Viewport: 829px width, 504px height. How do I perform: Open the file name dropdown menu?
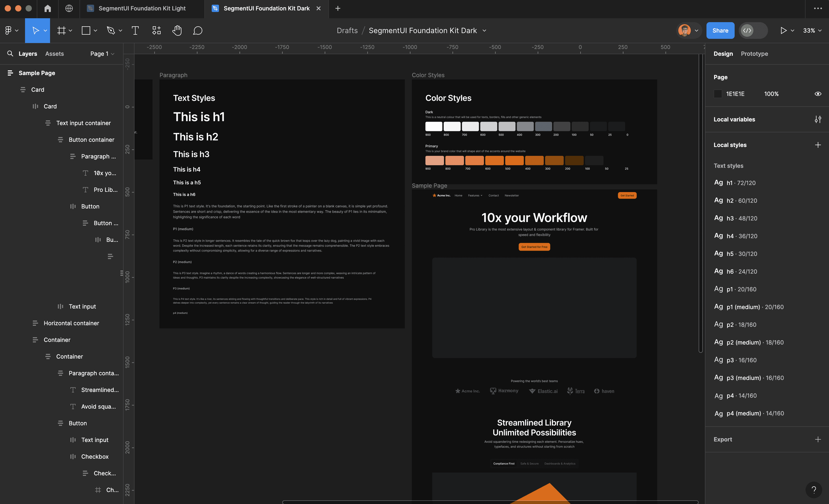(484, 30)
